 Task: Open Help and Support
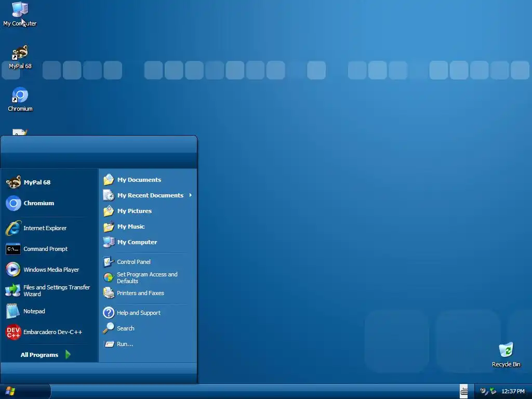(x=148, y=312)
